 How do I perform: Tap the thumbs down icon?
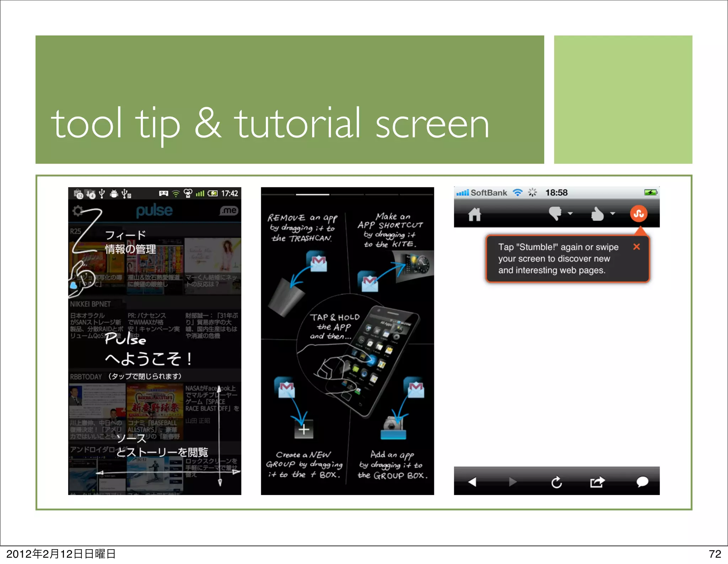click(x=555, y=213)
